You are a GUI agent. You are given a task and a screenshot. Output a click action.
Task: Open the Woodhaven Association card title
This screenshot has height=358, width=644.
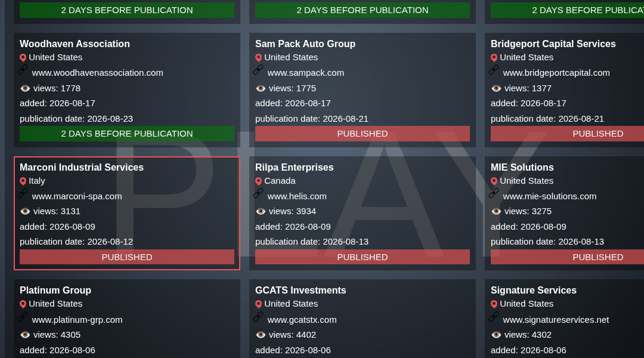[75, 44]
